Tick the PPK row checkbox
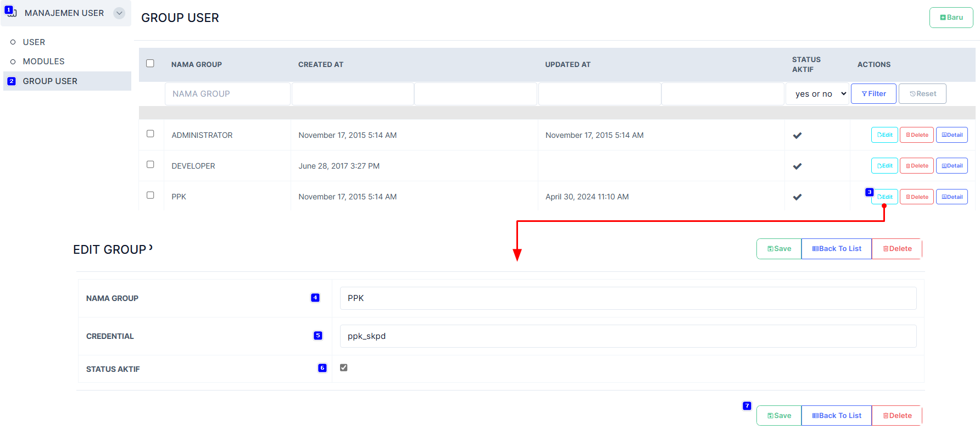The height and width of the screenshot is (429, 980). (150, 195)
